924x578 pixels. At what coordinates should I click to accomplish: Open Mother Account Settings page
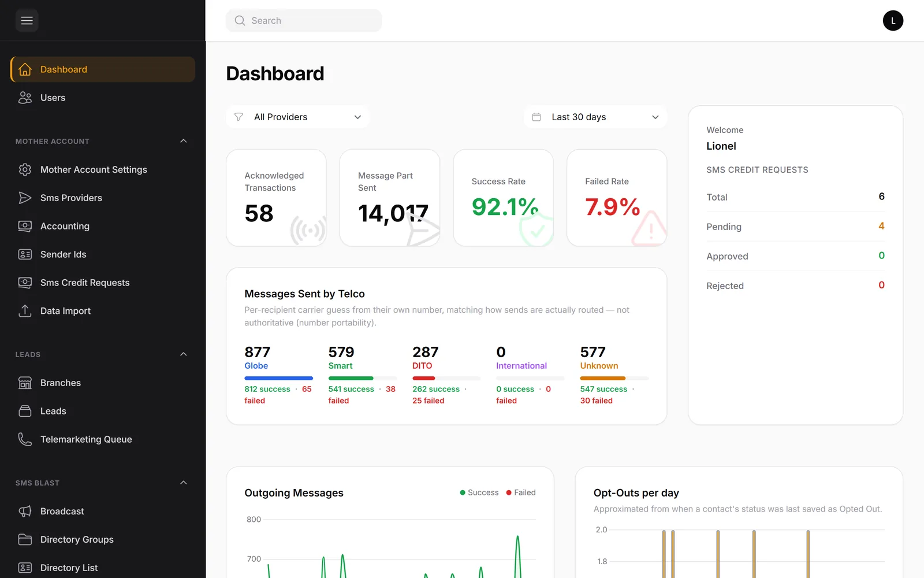click(103, 169)
